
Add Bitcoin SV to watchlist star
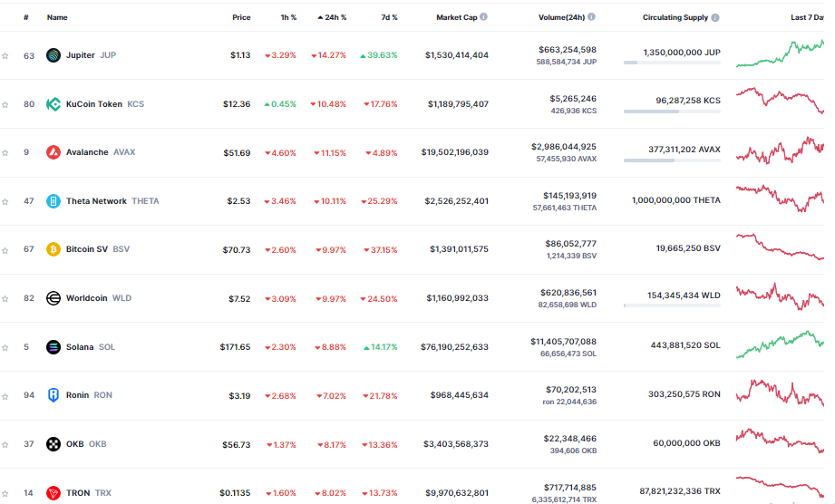pyautogui.click(x=5, y=250)
